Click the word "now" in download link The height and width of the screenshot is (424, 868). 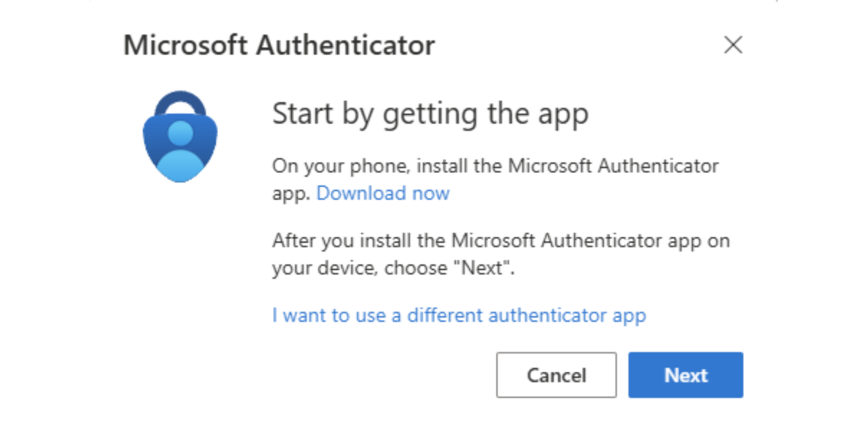(430, 193)
